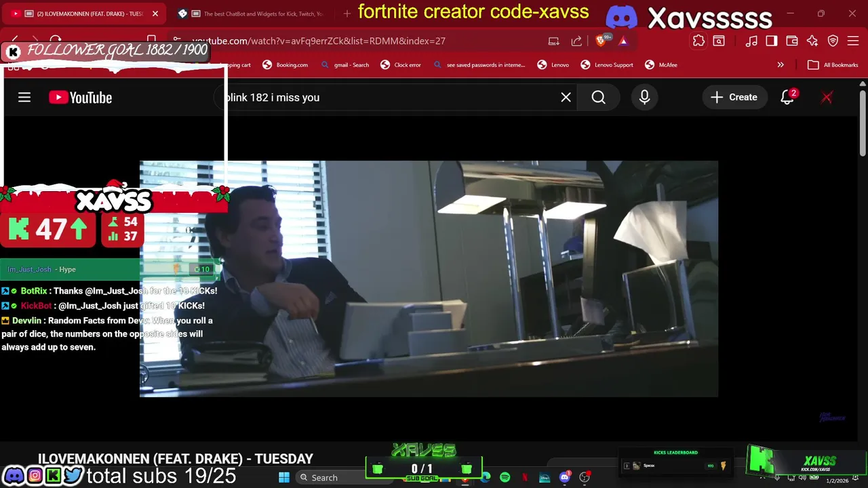Expand hidden bookmarks with double chevron
The image size is (868, 488).
[x=781, y=65]
